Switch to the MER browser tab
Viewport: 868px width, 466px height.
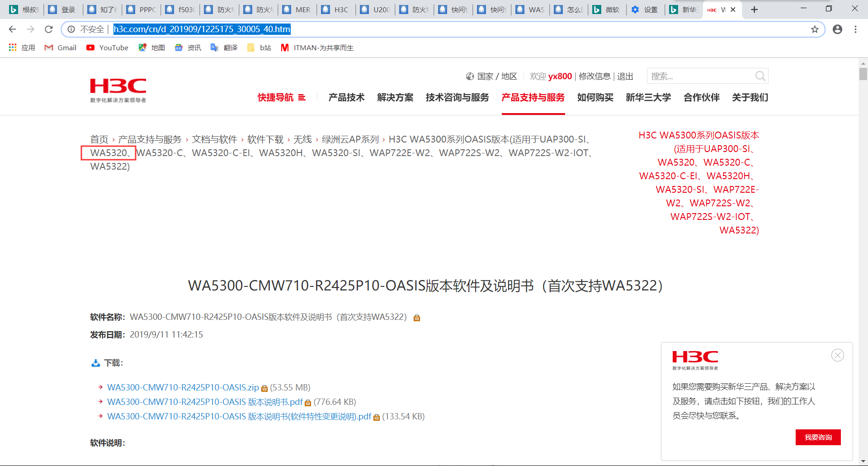click(297, 10)
